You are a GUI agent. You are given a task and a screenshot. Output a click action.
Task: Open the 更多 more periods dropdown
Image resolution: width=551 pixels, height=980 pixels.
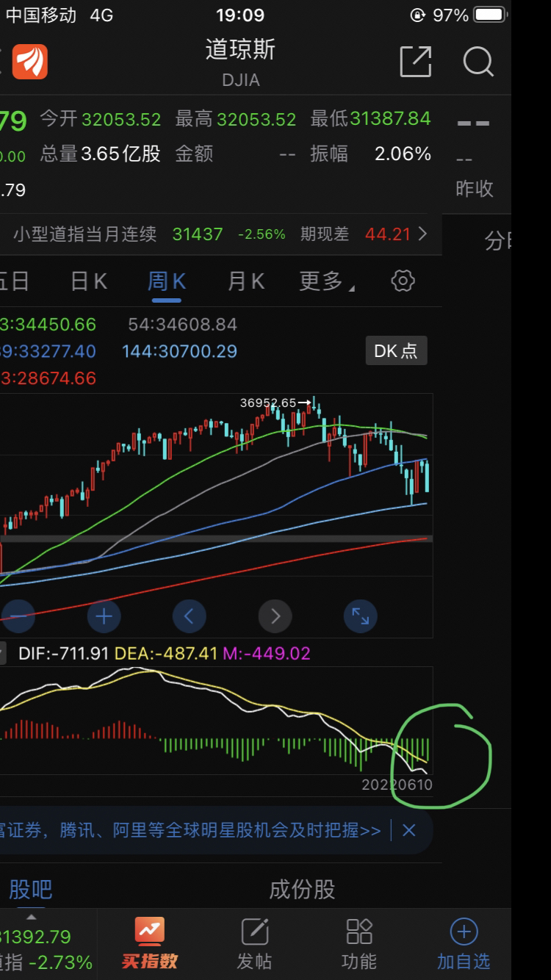pos(327,281)
